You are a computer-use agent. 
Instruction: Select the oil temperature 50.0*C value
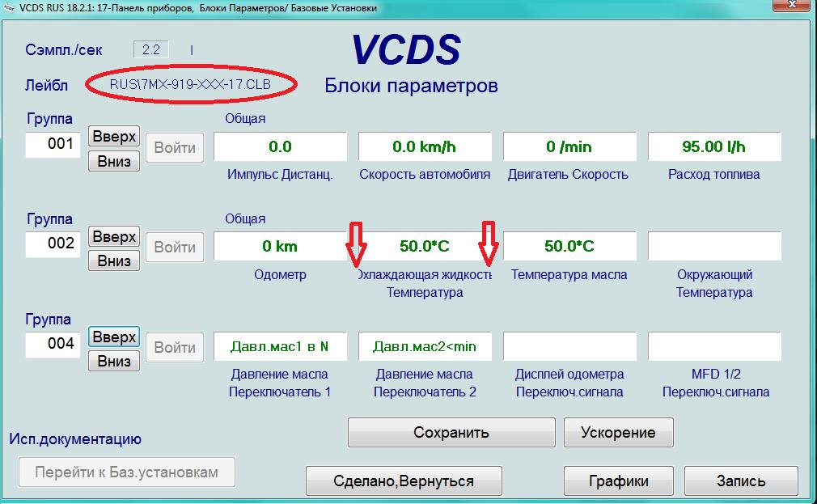(569, 246)
